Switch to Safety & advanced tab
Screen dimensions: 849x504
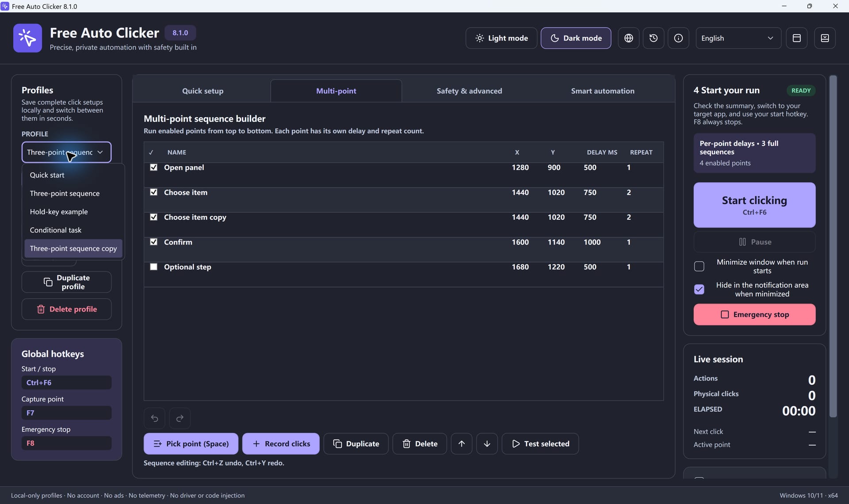(x=469, y=91)
